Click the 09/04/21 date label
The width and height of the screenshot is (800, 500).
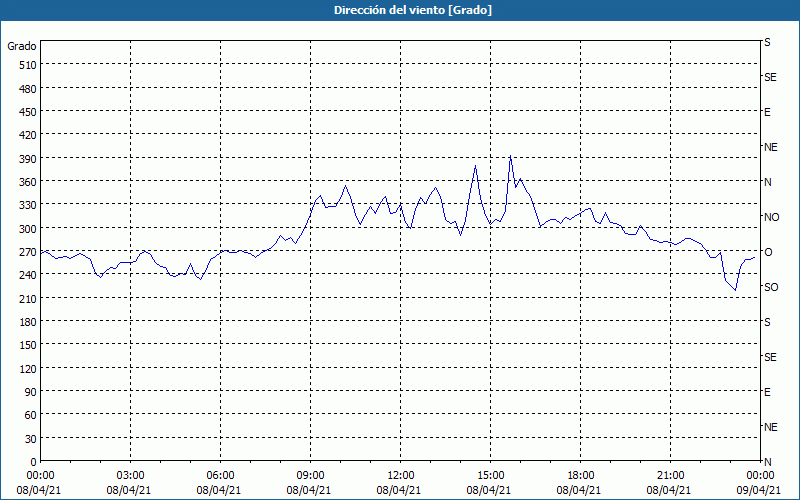[759, 490]
